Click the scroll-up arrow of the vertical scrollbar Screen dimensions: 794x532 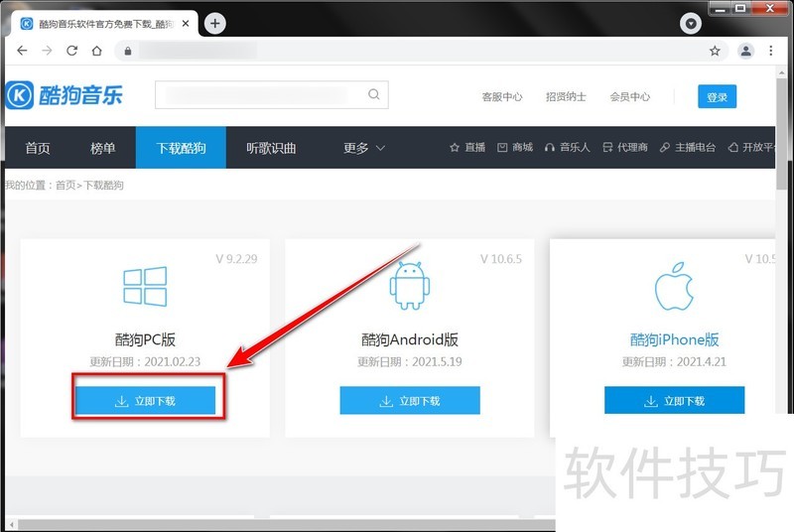coord(781,72)
